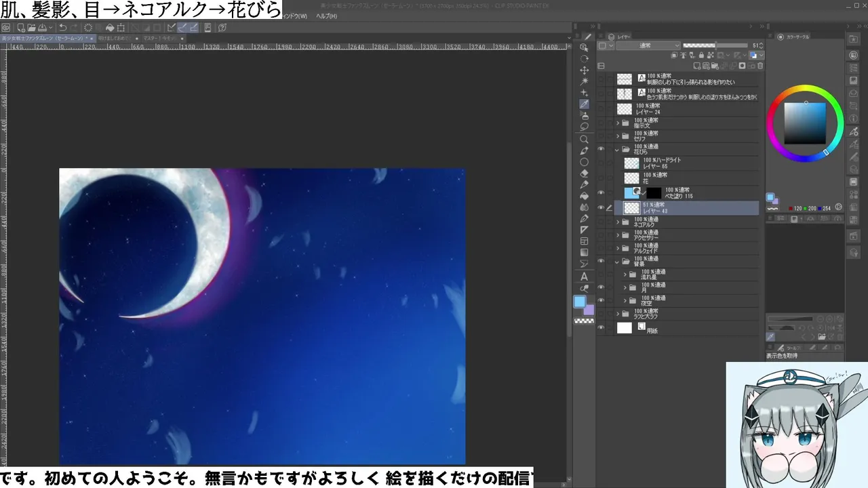Select the main drawing color swatch in tool palette
Screen dimensions: 868x488
pyautogui.click(x=580, y=302)
